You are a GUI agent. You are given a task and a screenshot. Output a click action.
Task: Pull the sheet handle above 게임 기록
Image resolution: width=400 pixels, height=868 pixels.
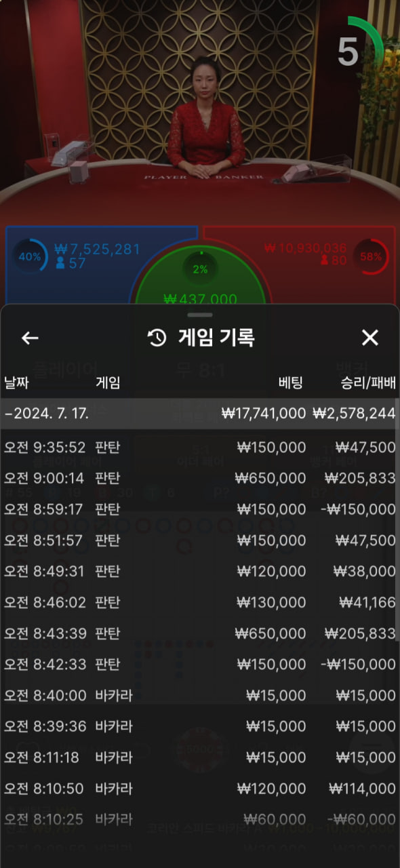200,315
